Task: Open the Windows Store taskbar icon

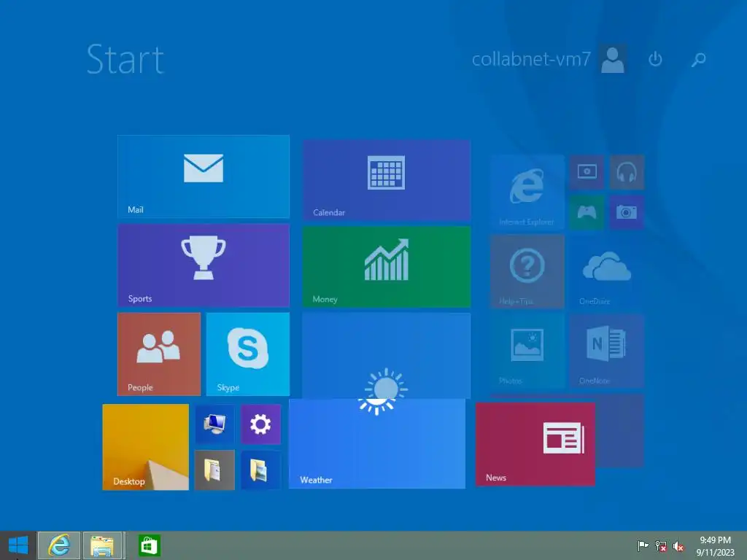Action: [149, 545]
